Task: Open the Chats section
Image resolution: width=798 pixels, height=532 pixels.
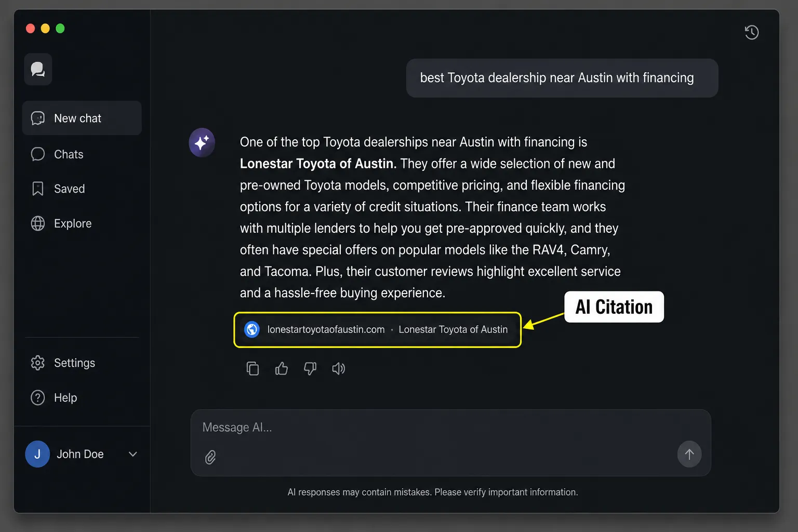Action: click(82, 154)
